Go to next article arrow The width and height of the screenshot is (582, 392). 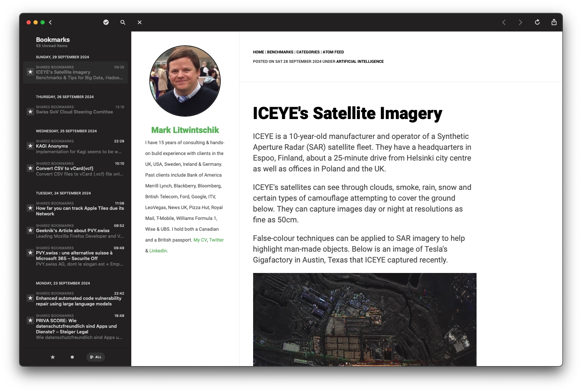click(x=521, y=22)
